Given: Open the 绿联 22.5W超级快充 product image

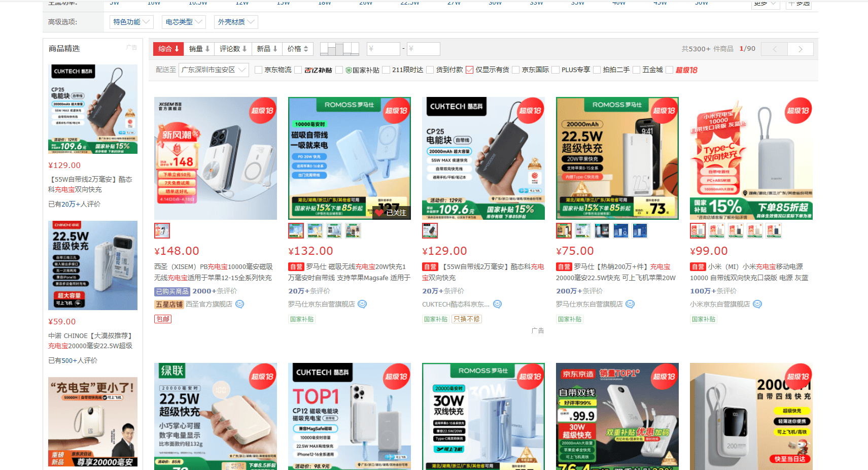Looking at the screenshot, I should coord(216,416).
